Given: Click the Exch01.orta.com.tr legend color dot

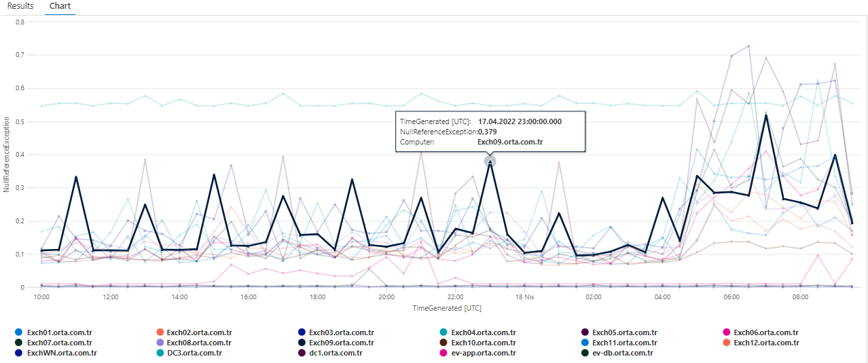Looking at the screenshot, I should point(18,332).
